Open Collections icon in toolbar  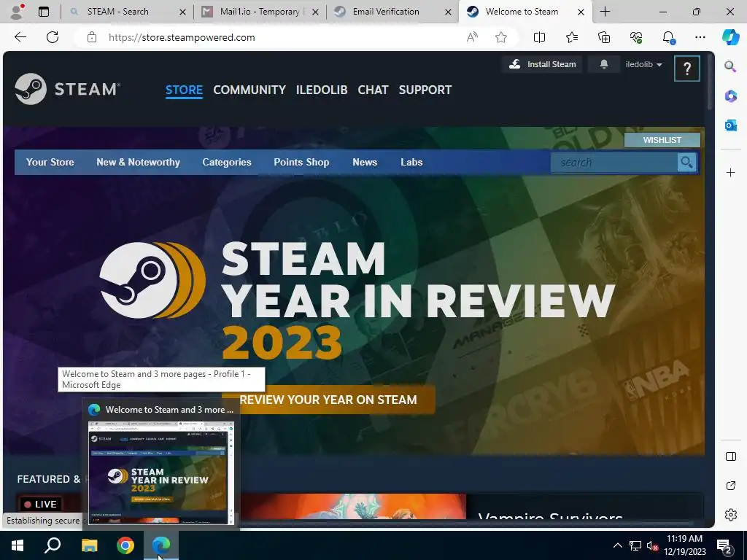click(x=603, y=37)
